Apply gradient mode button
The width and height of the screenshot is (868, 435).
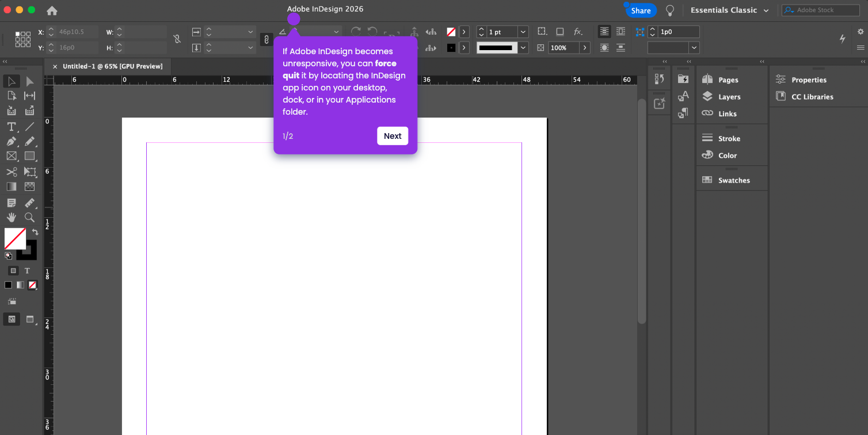21,285
